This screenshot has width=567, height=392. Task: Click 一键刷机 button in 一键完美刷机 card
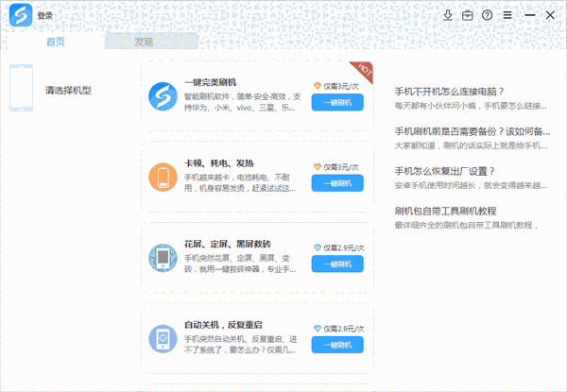click(337, 103)
